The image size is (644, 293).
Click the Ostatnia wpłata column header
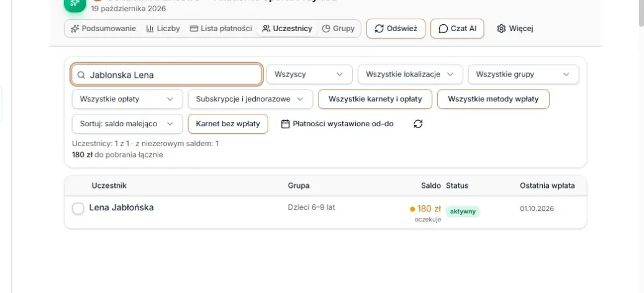(548, 185)
